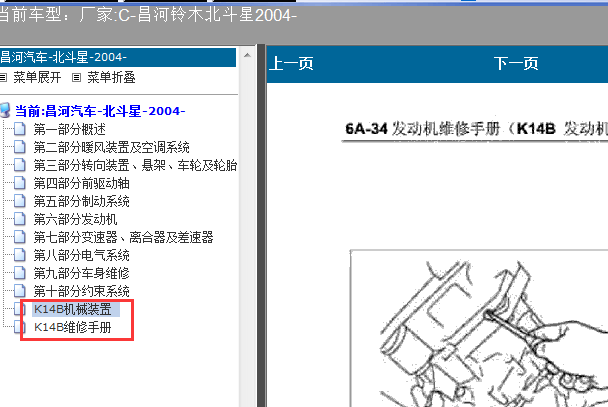608x407 pixels.
Task: Click the page icon beside 第二部分暖风装置及空调系统
Action: 20,147
